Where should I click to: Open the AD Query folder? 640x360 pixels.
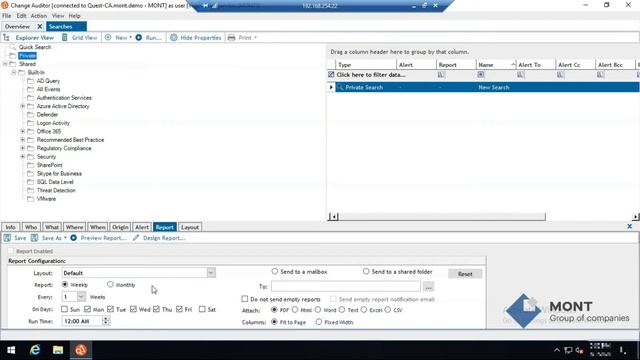tap(48, 81)
